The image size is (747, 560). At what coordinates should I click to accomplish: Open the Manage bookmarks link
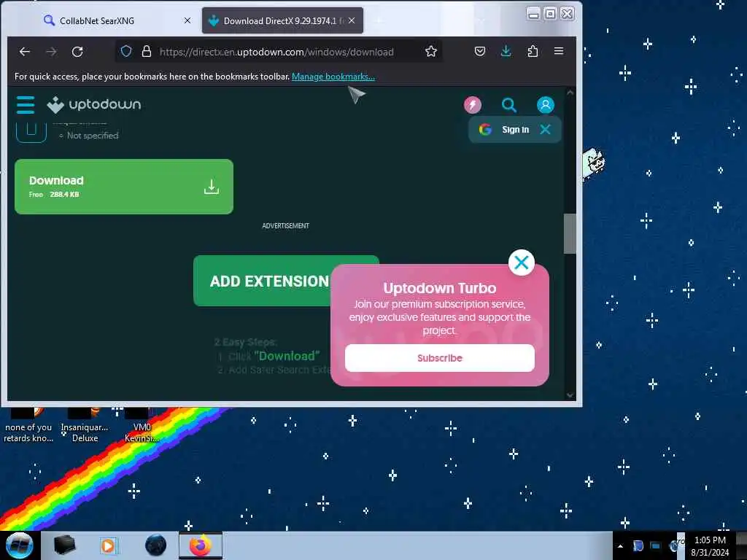(x=333, y=77)
